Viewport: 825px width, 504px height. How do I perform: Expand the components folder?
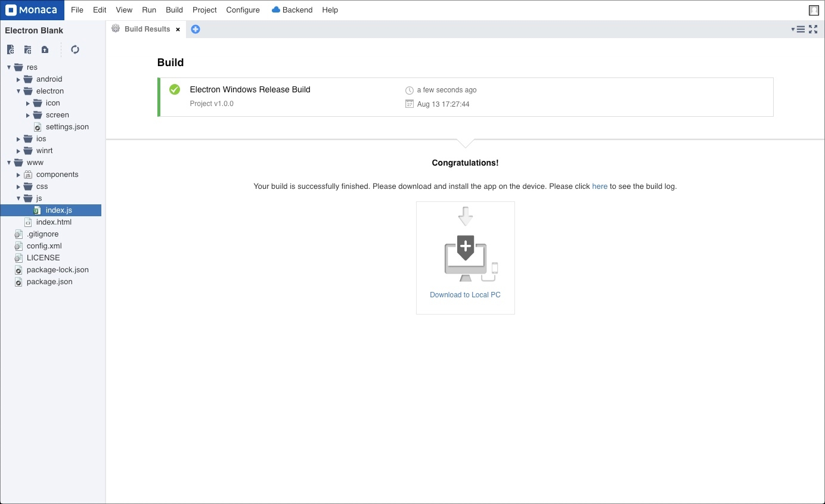pos(18,175)
